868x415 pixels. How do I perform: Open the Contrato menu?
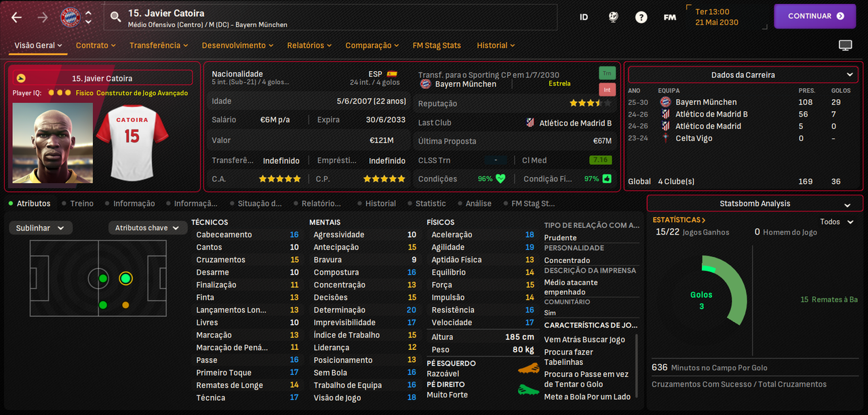96,45
